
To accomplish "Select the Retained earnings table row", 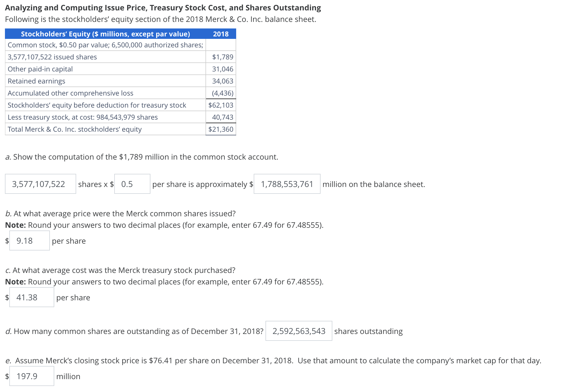I will [36, 81].
